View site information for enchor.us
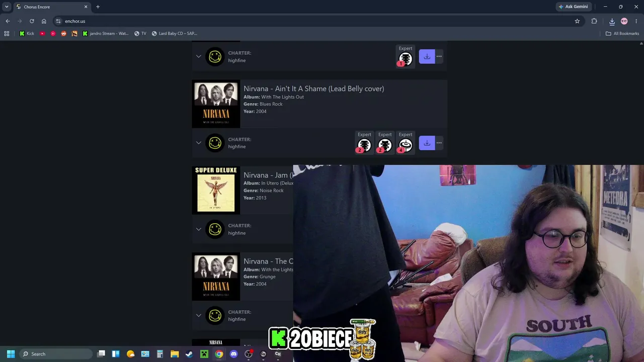 tap(58, 21)
